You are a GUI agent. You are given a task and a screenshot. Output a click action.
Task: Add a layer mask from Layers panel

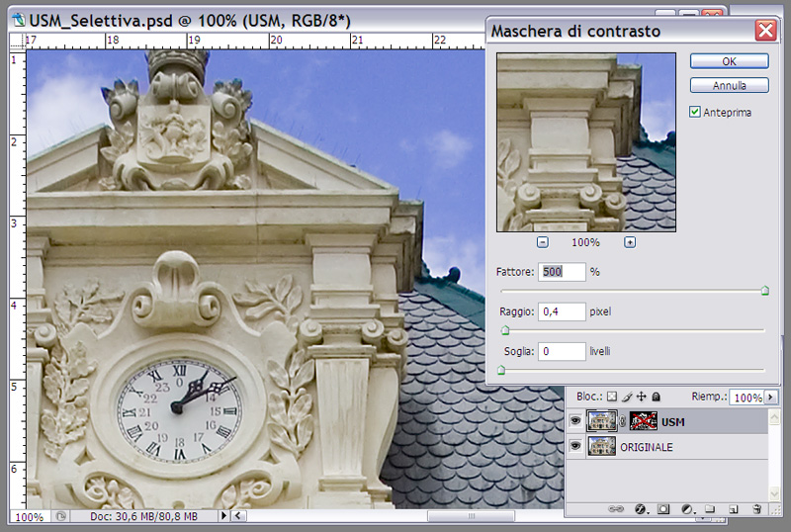tap(663, 509)
